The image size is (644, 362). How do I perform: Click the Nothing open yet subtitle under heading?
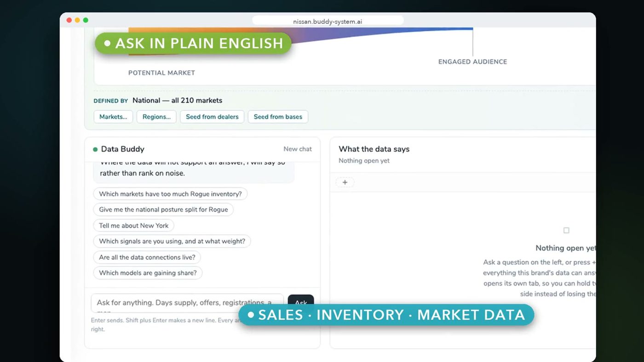pyautogui.click(x=364, y=161)
